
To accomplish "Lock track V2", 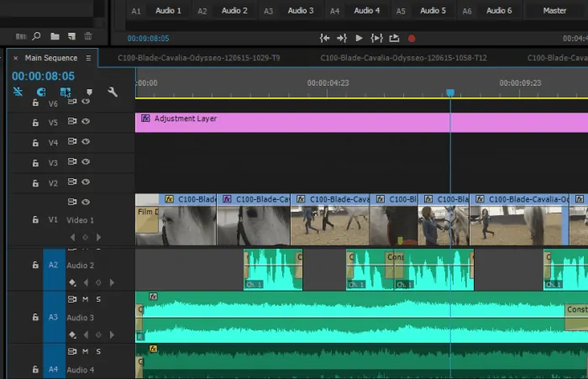I will [35, 183].
